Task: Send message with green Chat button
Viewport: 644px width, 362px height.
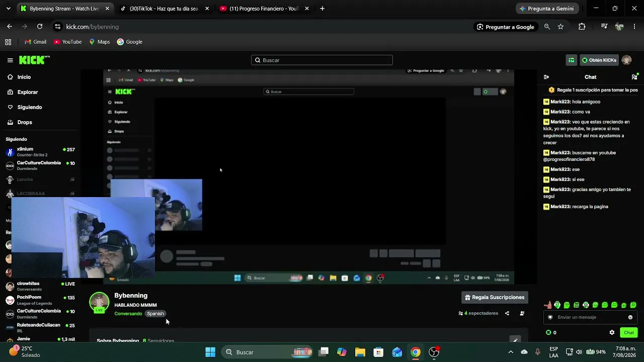Action: (629, 332)
